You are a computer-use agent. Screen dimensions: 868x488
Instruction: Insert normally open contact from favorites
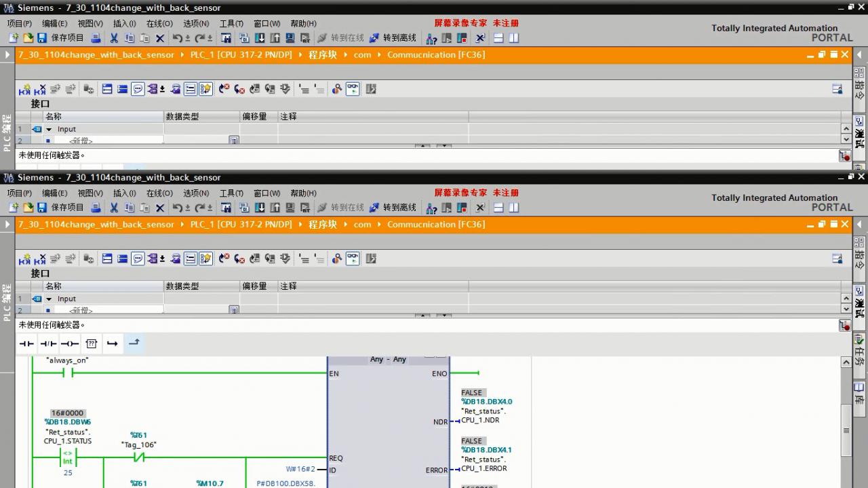click(26, 343)
